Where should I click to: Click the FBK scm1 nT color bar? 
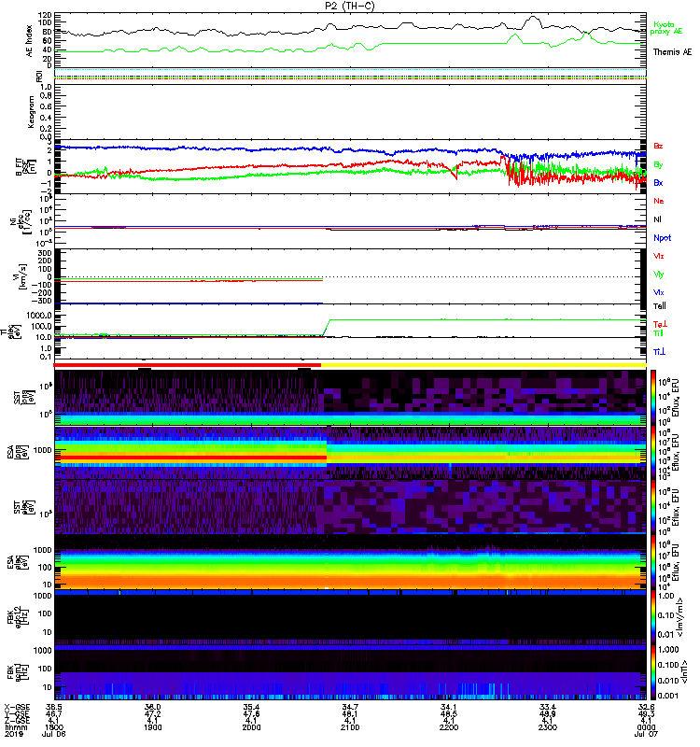coord(654,671)
